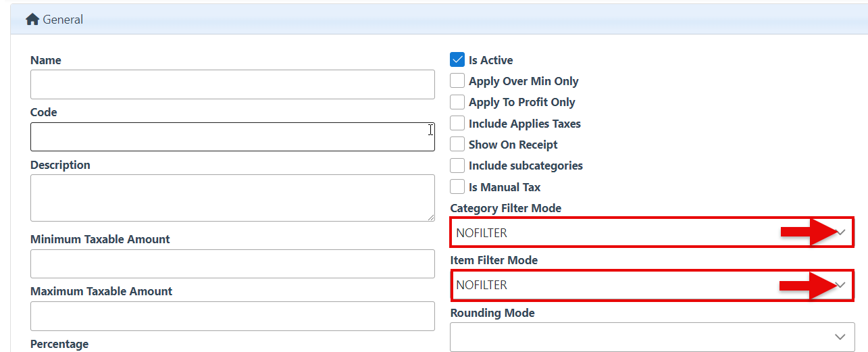Select the Minimum Taxable Amount field
The image size is (868, 352).
pos(232,263)
